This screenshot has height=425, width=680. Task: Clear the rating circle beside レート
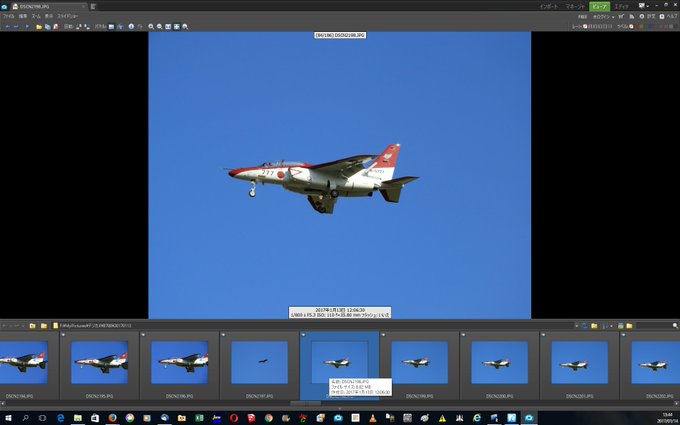point(585,26)
